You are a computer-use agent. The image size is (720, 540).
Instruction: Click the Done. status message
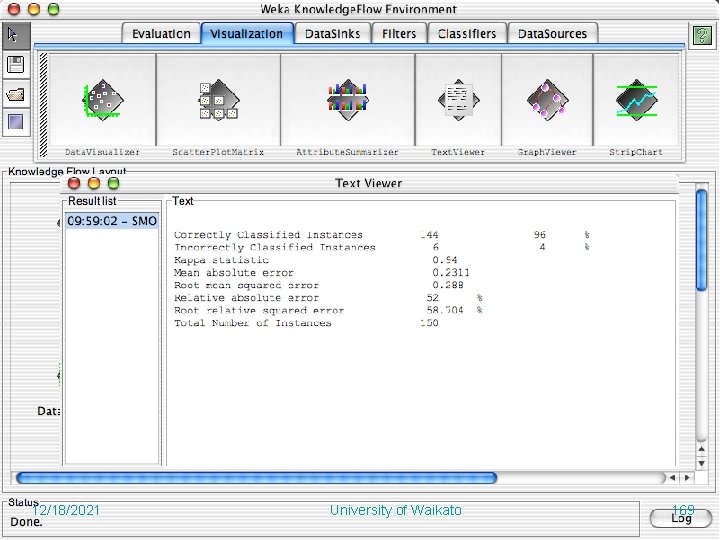pos(26,522)
